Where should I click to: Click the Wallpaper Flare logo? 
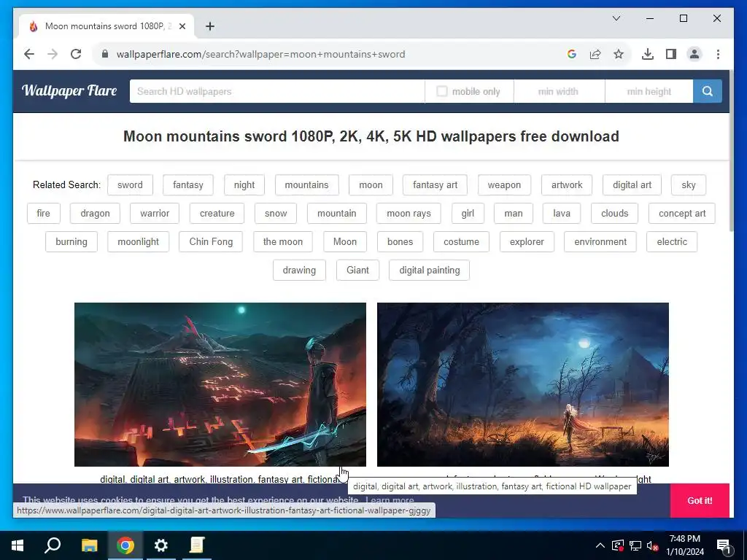(69, 90)
